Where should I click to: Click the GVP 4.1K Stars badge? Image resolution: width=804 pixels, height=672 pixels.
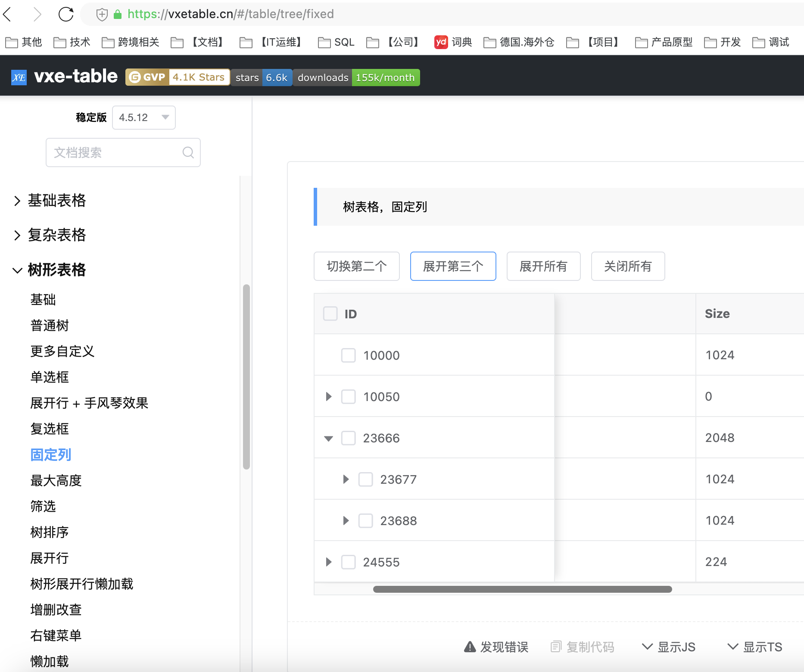click(x=178, y=78)
